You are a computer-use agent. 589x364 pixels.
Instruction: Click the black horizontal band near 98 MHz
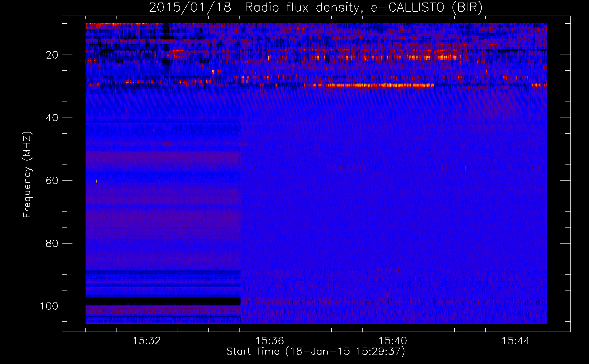163,301
